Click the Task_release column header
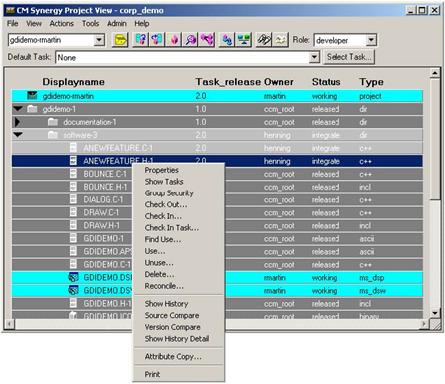The width and height of the screenshot is (445, 384). tap(228, 82)
